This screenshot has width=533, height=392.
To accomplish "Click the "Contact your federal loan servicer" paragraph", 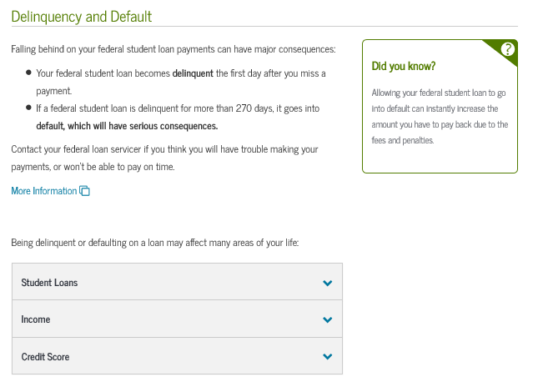I will [x=165, y=157].
